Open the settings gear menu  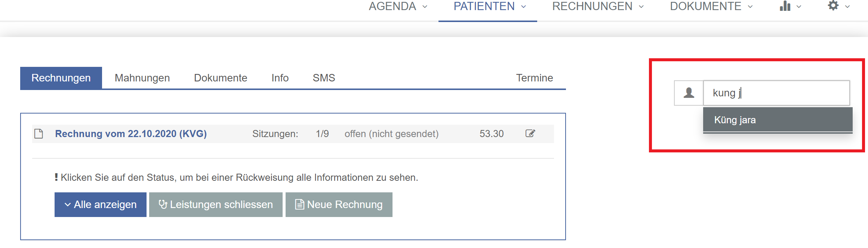coord(839,6)
